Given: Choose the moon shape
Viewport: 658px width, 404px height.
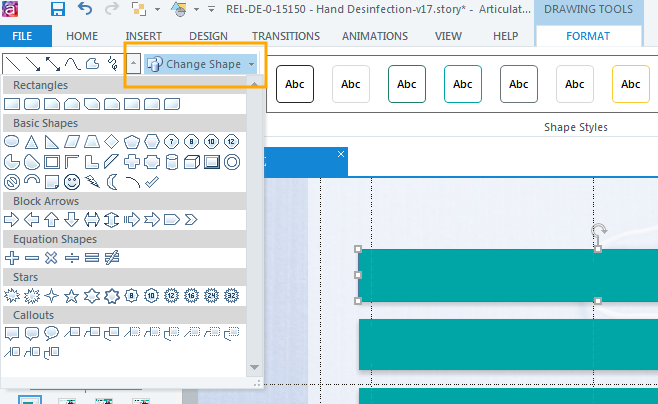Looking at the screenshot, I should (x=112, y=182).
